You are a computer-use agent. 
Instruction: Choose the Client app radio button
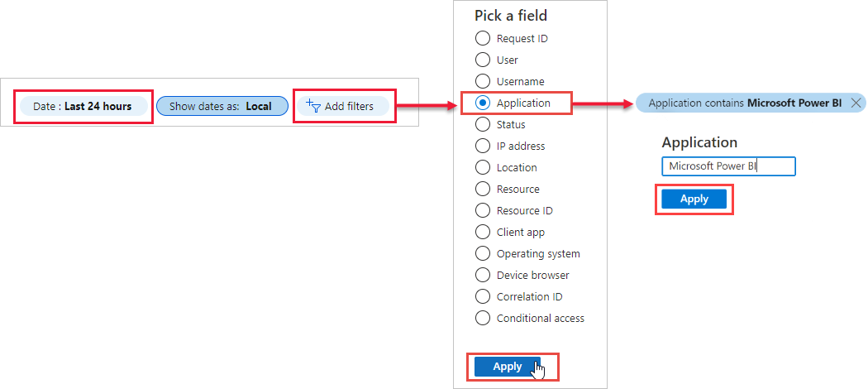coord(483,233)
